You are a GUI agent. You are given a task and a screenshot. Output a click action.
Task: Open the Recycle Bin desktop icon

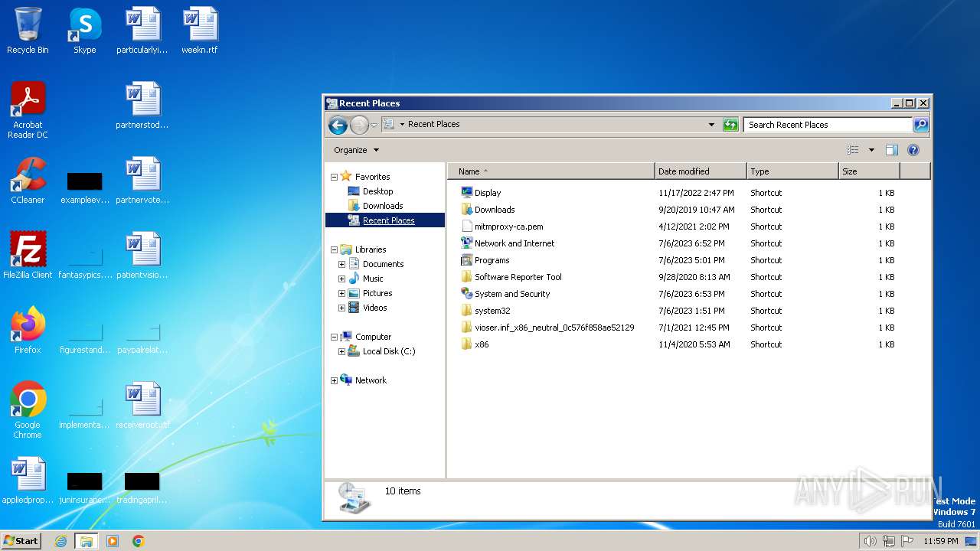(x=28, y=31)
